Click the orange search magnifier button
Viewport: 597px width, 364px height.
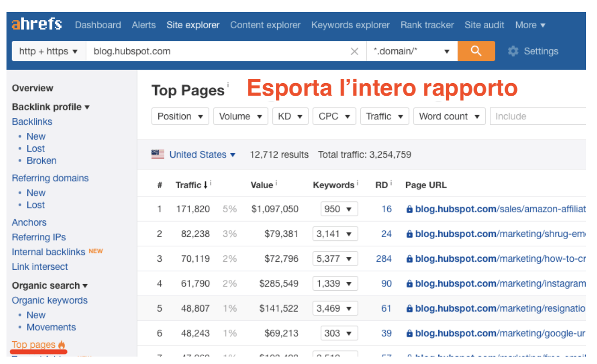pyautogui.click(x=476, y=51)
